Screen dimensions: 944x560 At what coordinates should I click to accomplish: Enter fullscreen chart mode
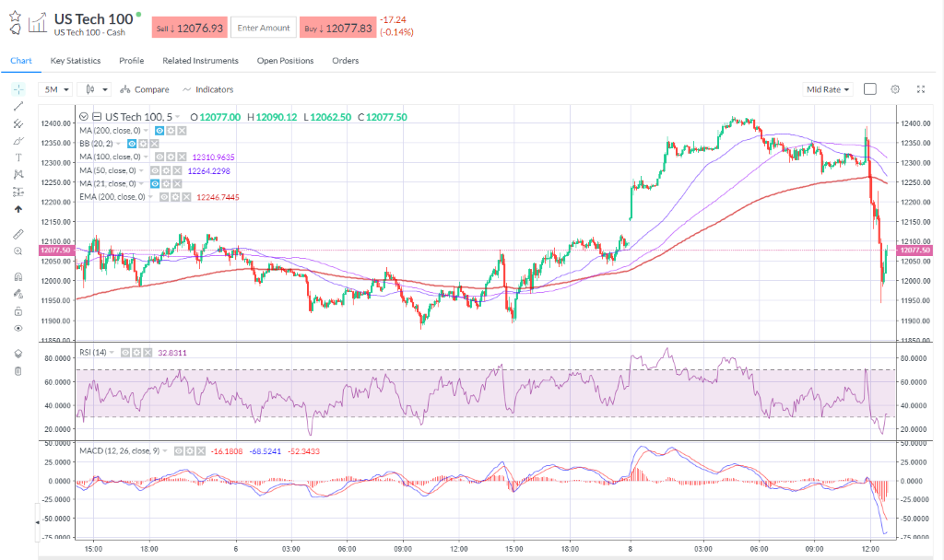[920, 89]
